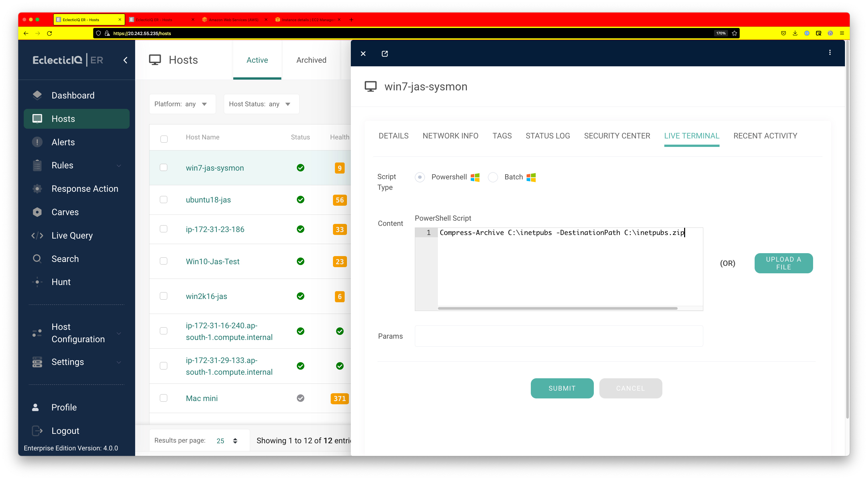The image size is (868, 480).
Task: Open the browser hamburger menu
Action: tap(842, 33)
